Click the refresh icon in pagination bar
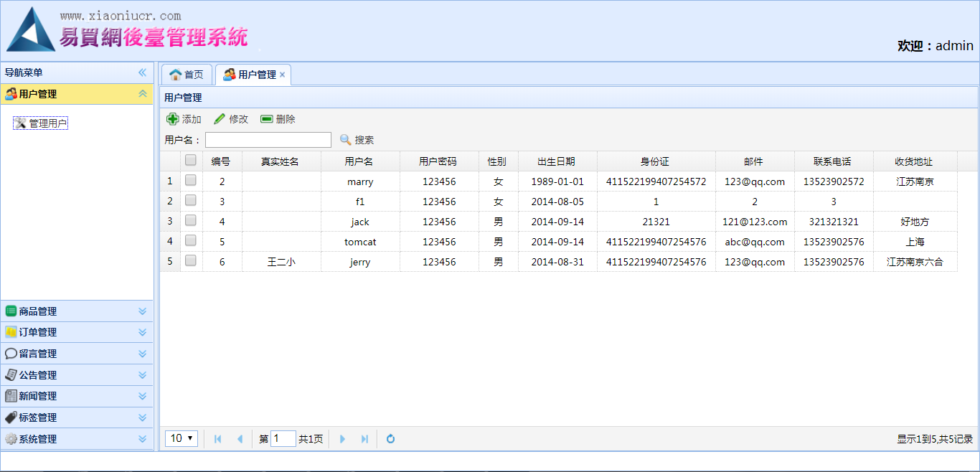The image size is (980, 472). point(390,438)
